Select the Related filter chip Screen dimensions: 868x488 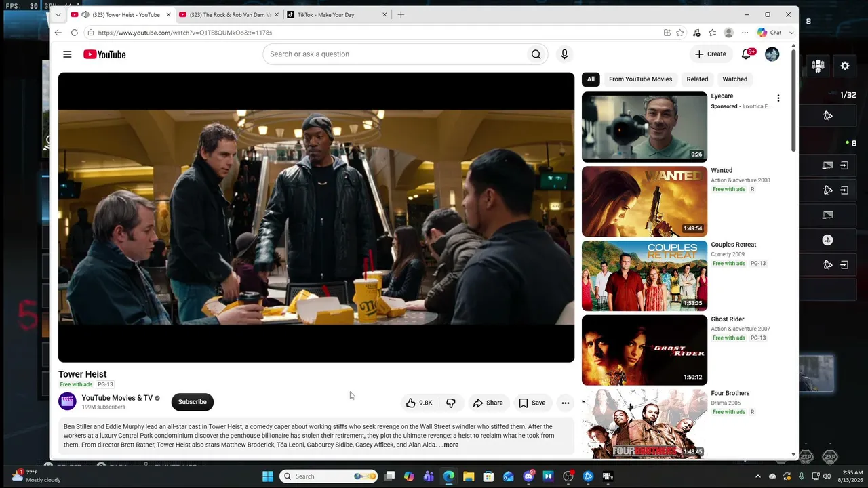697,79
